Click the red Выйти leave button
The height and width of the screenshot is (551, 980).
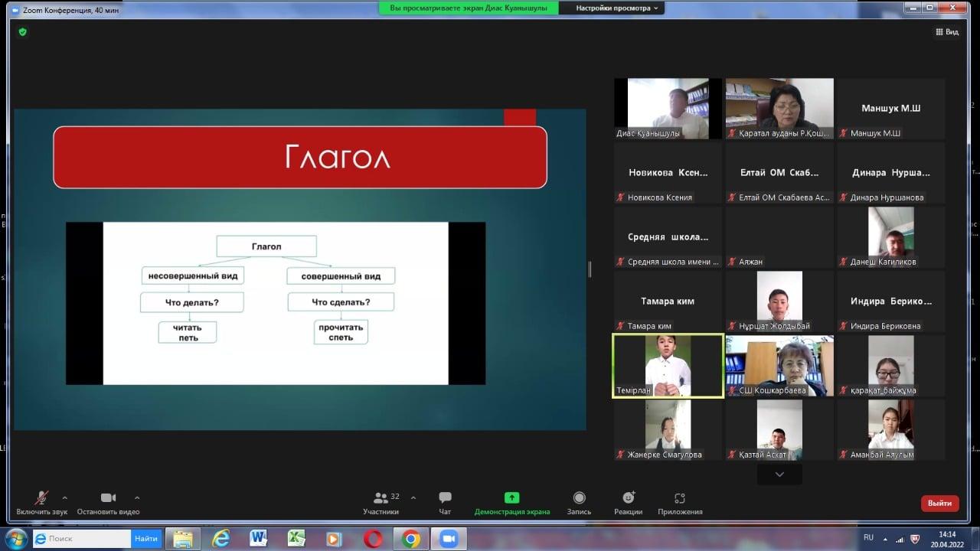pyautogui.click(x=939, y=503)
